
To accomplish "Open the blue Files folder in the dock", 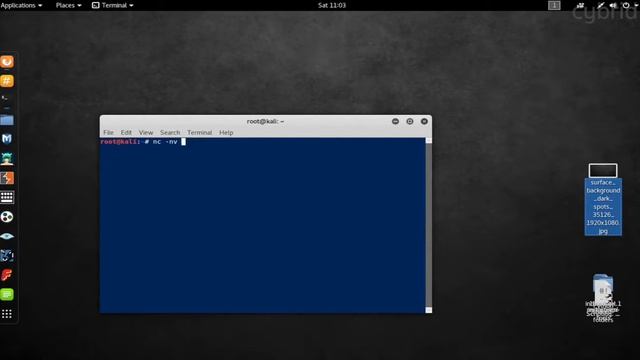I will click(x=7, y=120).
